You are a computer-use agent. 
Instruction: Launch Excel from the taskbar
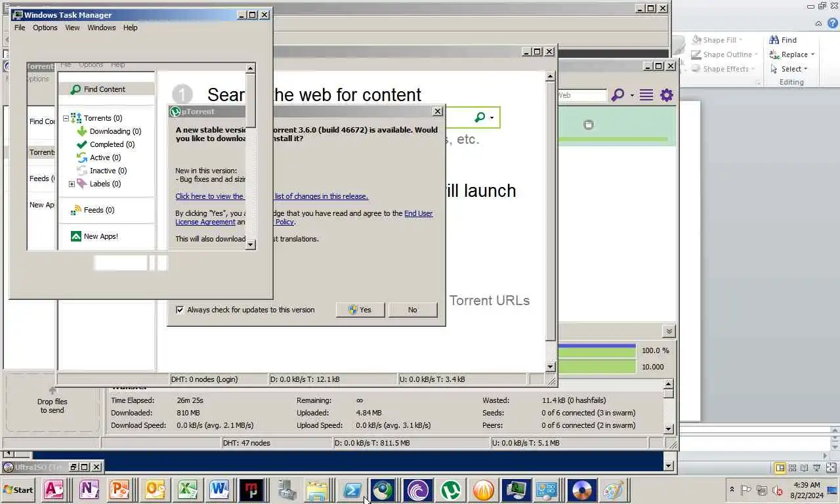(187, 490)
